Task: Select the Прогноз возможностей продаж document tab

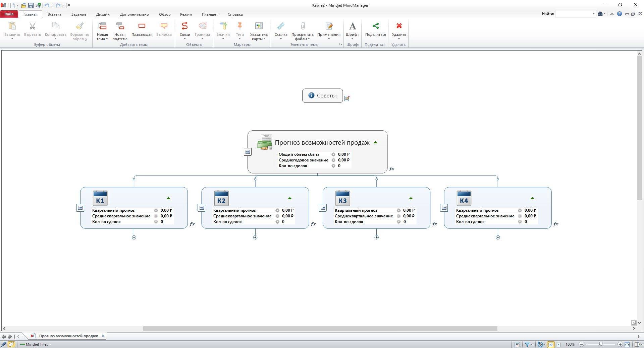Action: 68,336
